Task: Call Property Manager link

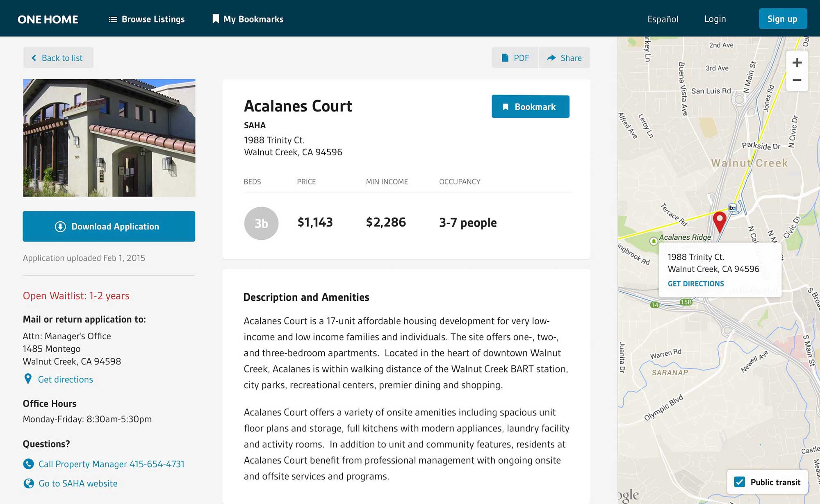Action: tap(111, 464)
